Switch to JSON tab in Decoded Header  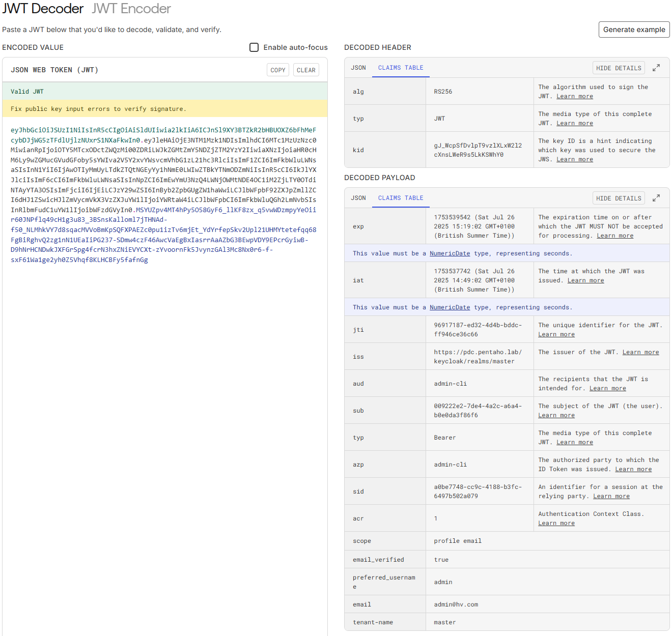(358, 68)
